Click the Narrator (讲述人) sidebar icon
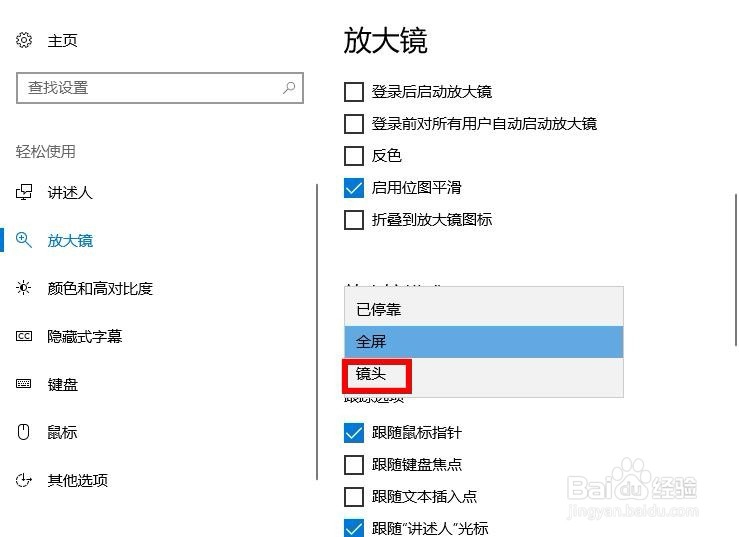The width and height of the screenshot is (739, 537). 24,192
